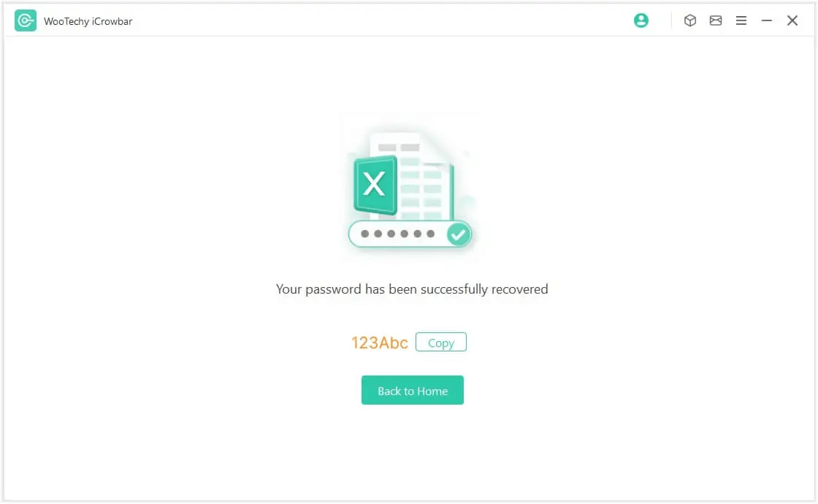
Task: Click the green Excel X icon
Action: click(x=375, y=185)
